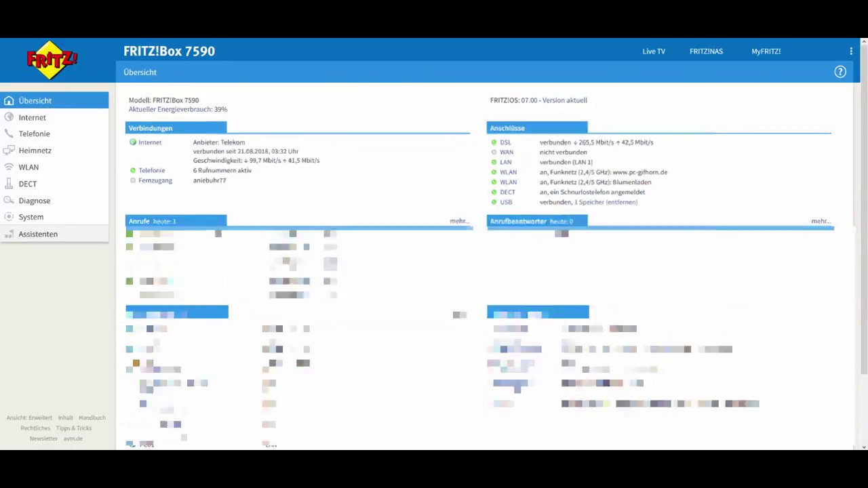
Task: Click the FRITZ!Box 7590 title in header
Action: tap(169, 52)
